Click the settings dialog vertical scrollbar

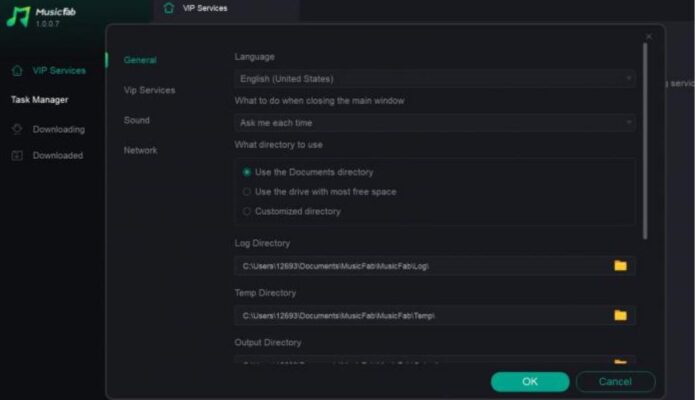[x=645, y=140]
